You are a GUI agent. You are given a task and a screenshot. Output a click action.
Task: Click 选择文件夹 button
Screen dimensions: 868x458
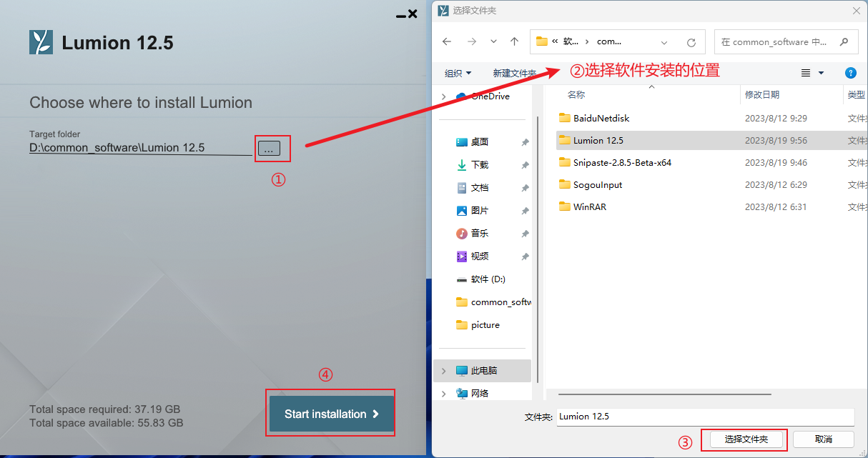pos(746,439)
